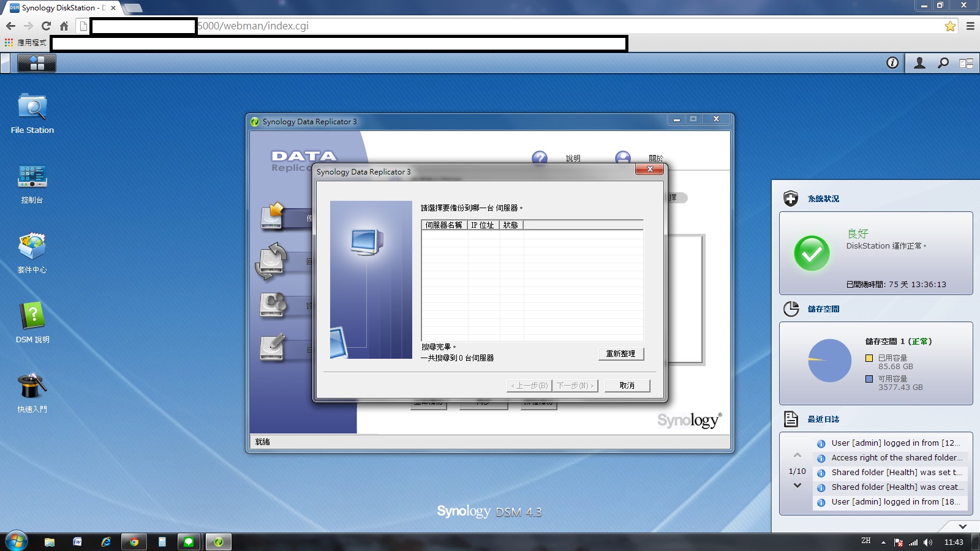This screenshot has height=551, width=980.
Task: Click the system health (系統狀況) shield icon
Action: (x=791, y=198)
